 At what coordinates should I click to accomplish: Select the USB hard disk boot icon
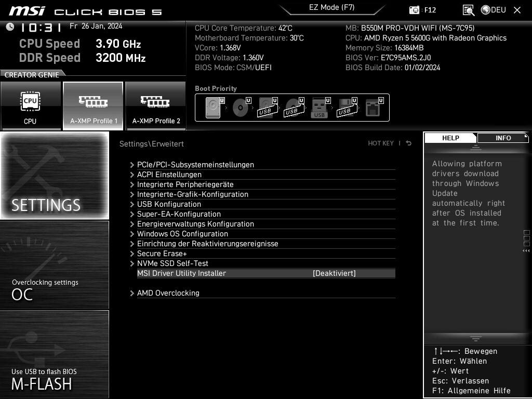point(268,108)
